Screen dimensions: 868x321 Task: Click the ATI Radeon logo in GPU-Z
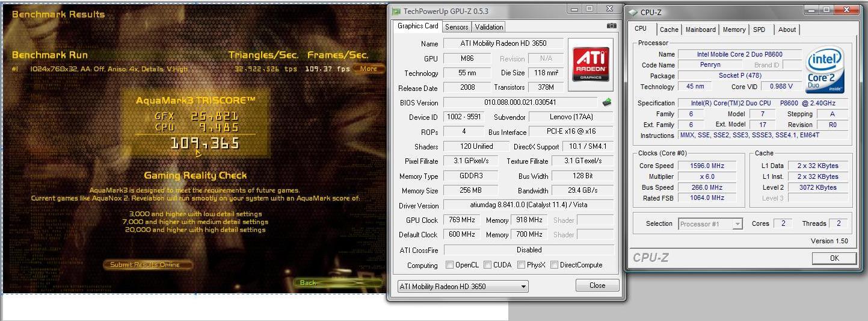pyautogui.click(x=591, y=64)
